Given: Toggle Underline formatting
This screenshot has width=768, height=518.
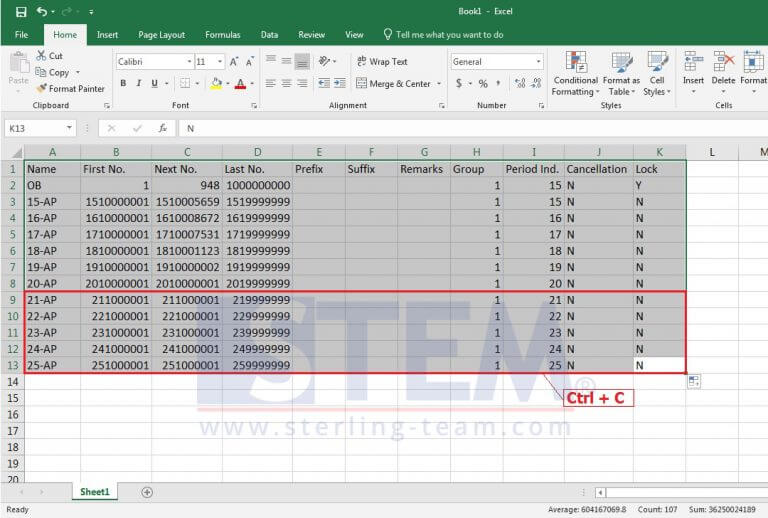Looking at the screenshot, I should [x=151, y=84].
